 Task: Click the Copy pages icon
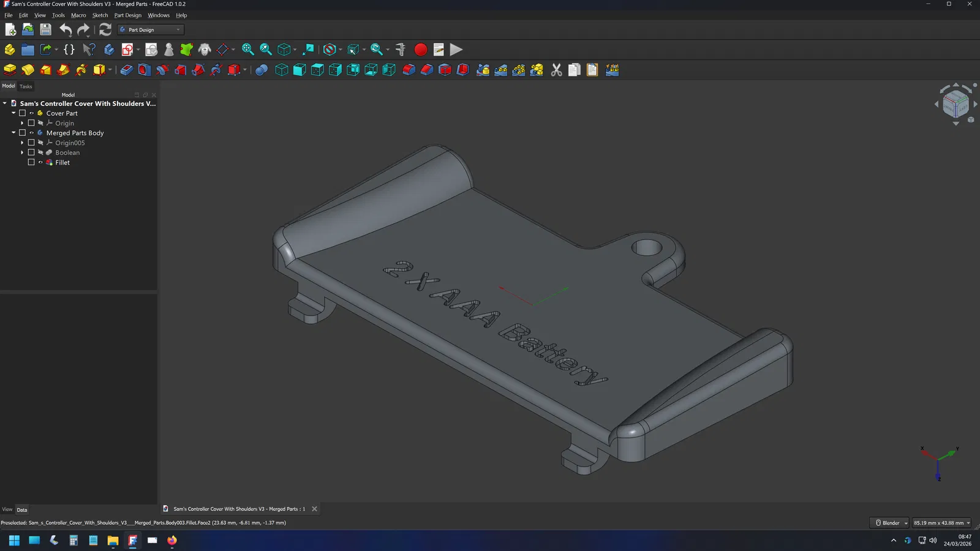click(574, 70)
